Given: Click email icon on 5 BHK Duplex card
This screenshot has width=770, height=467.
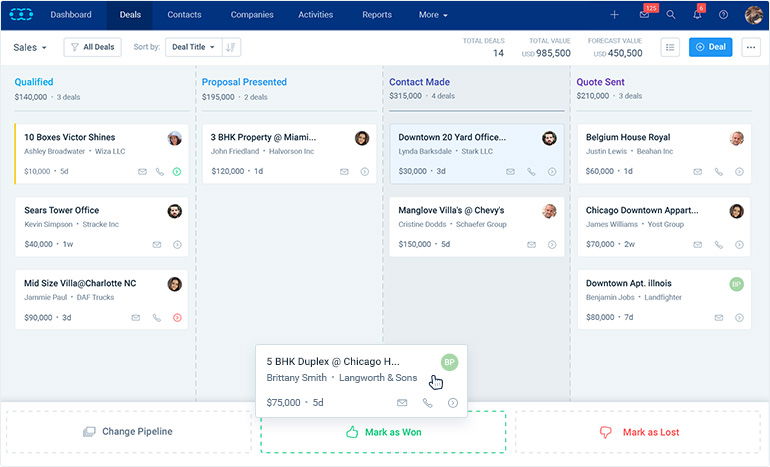Looking at the screenshot, I should pyautogui.click(x=402, y=403).
